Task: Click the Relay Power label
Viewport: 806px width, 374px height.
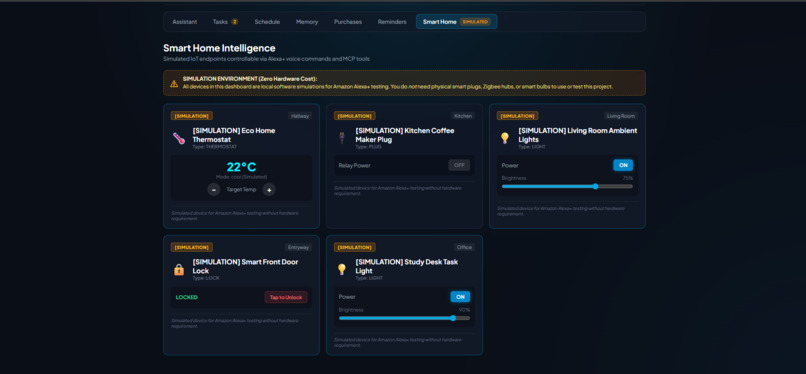Action: point(355,165)
